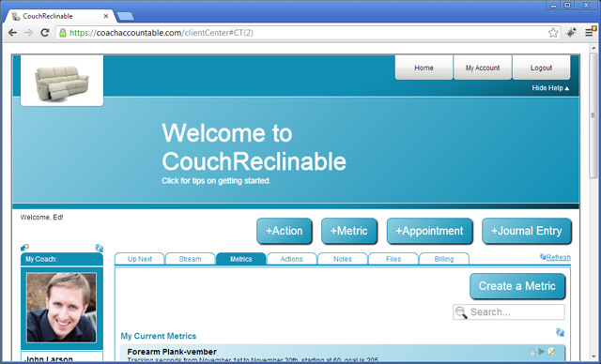The height and width of the screenshot is (364, 601).
Task: Open the Up Next tab
Action: [x=140, y=259]
